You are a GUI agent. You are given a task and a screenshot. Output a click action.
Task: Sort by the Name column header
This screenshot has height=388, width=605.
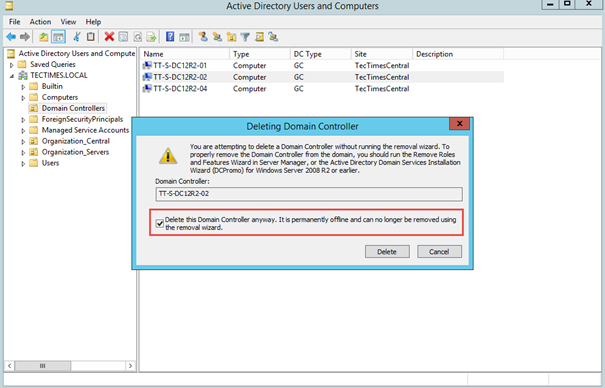pos(185,54)
